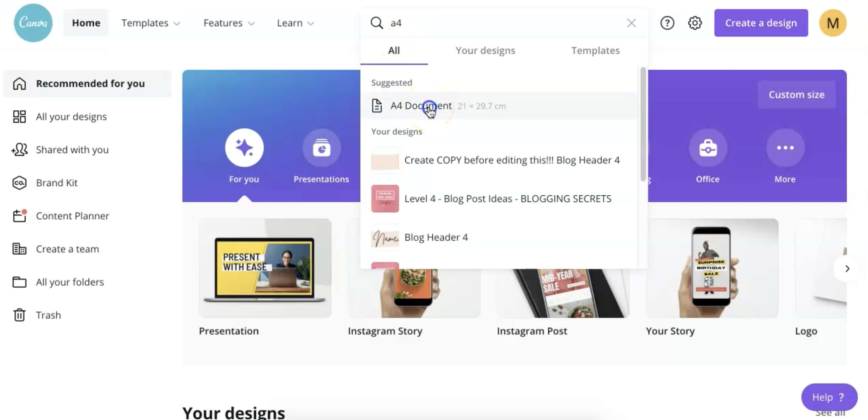
Task: Open the 'Blog Header 4' design result
Action: (x=499, y=237)
